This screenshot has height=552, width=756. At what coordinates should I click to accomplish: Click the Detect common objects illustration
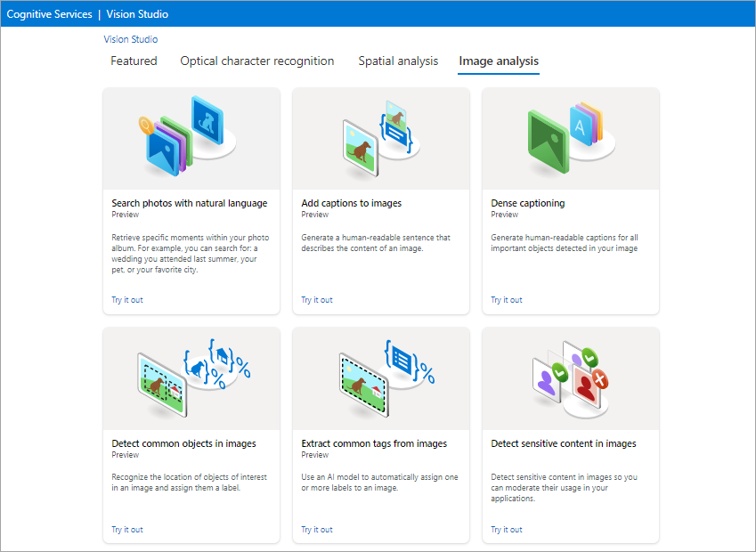[x=191, y=378]
